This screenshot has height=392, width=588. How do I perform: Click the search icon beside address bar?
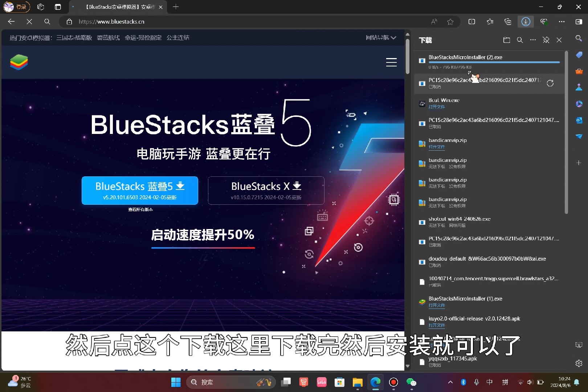coord(47,22)
